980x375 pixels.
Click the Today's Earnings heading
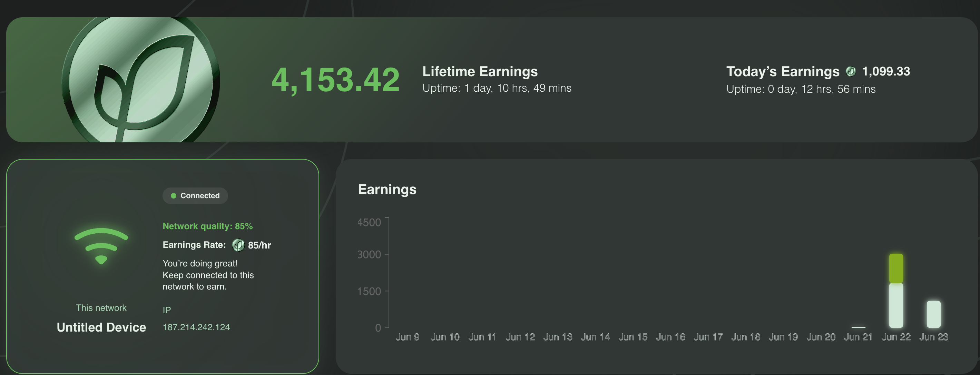pos(783,71)
